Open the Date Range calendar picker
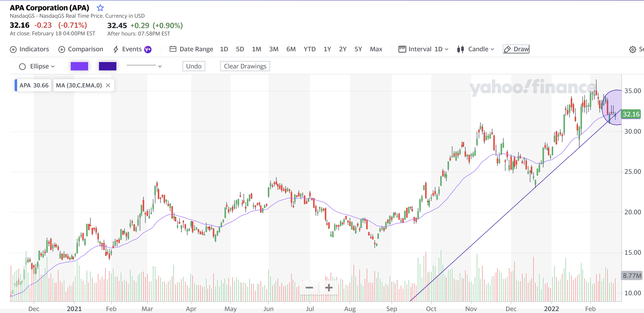644x313 pixels. [191, 49]
